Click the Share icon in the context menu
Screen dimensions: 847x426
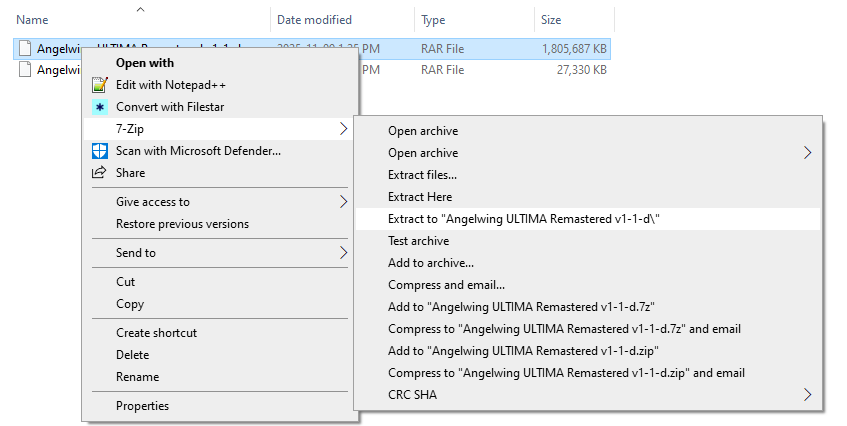(99, 173)
